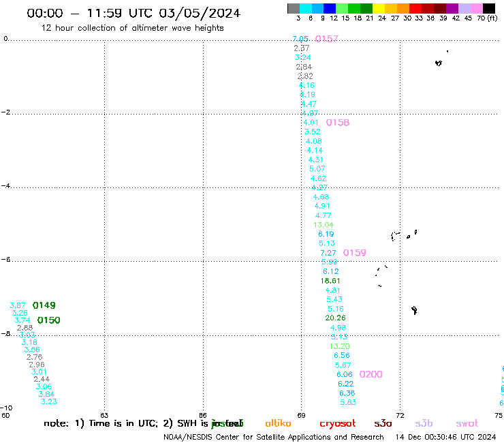Click the wave height value 6.36

pos(347,393)
